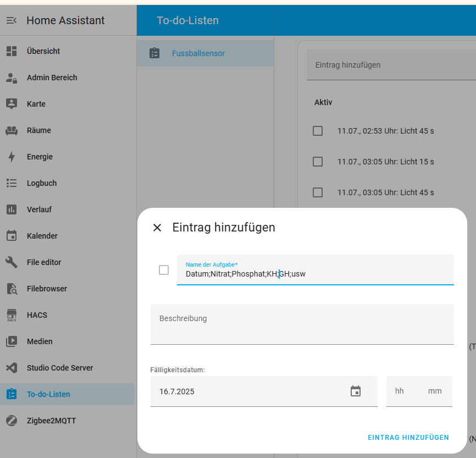This screenshot has width=476, height=458.
Task: Collapse the Home Assistant sidebar menu
Action: (x=12, y=20)
